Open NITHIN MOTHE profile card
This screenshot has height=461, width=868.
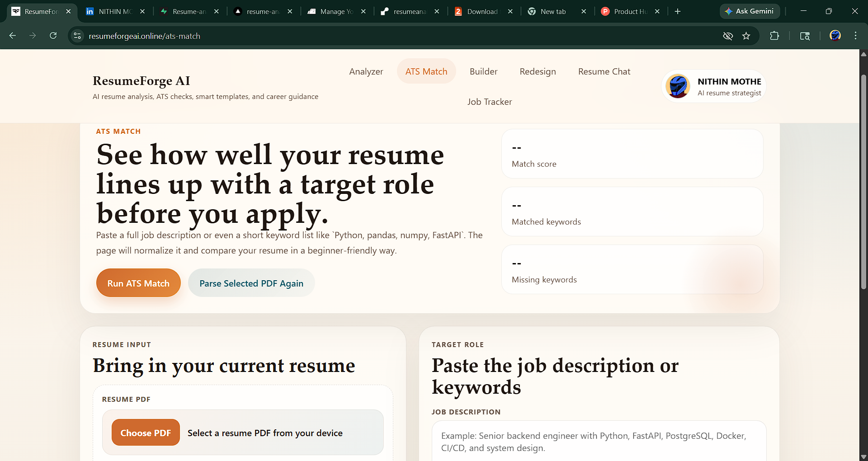pyautogui.click(x=714, y=86)
